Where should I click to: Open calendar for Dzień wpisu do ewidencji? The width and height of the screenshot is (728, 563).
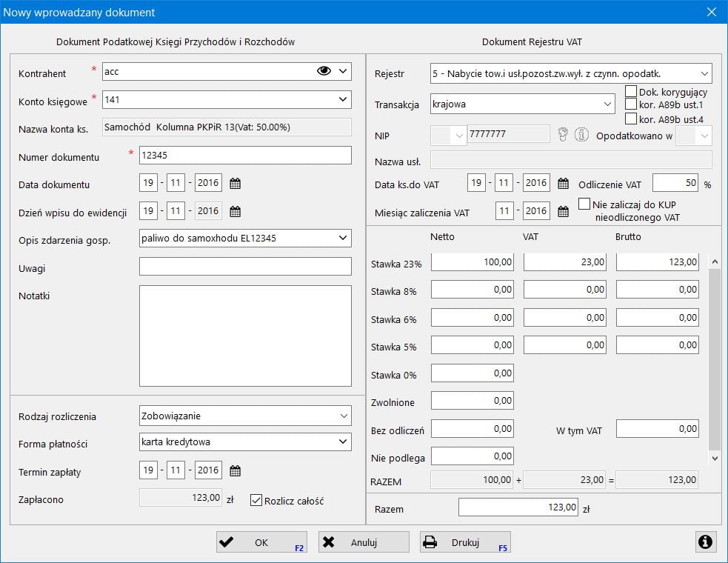coord(236,212)
